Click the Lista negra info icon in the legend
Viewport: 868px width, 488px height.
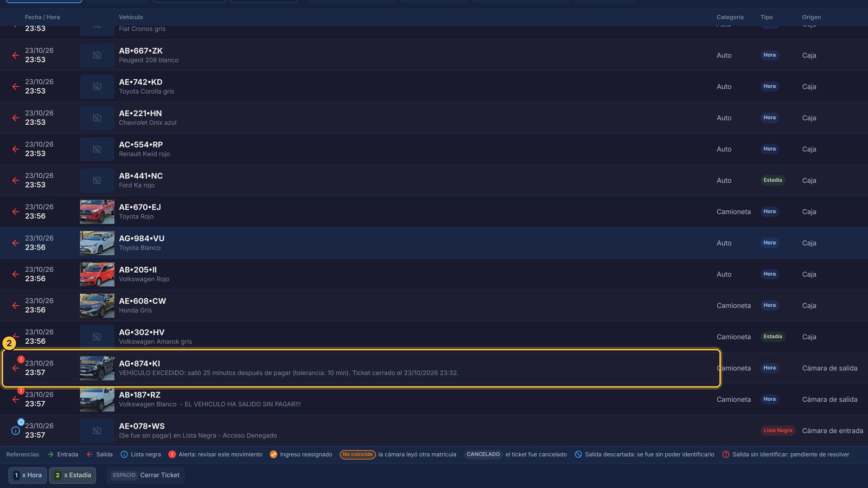(x=124, y=454)
